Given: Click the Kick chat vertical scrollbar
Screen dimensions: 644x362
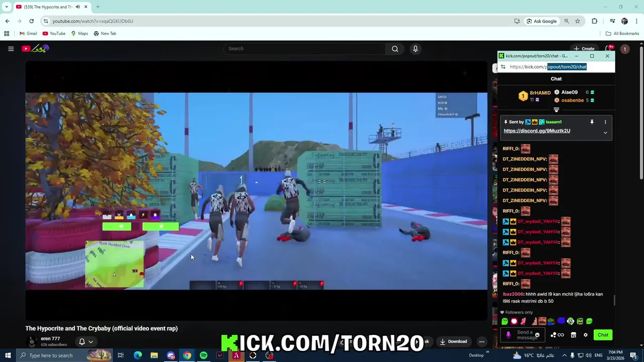Looking at the screenshot, I should pyautogui.click(x=613, y=301).
